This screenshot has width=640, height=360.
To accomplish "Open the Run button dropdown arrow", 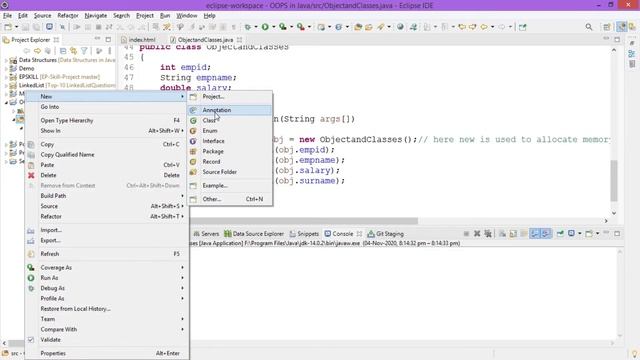I will pyautogui.click(x=273, y=27).
